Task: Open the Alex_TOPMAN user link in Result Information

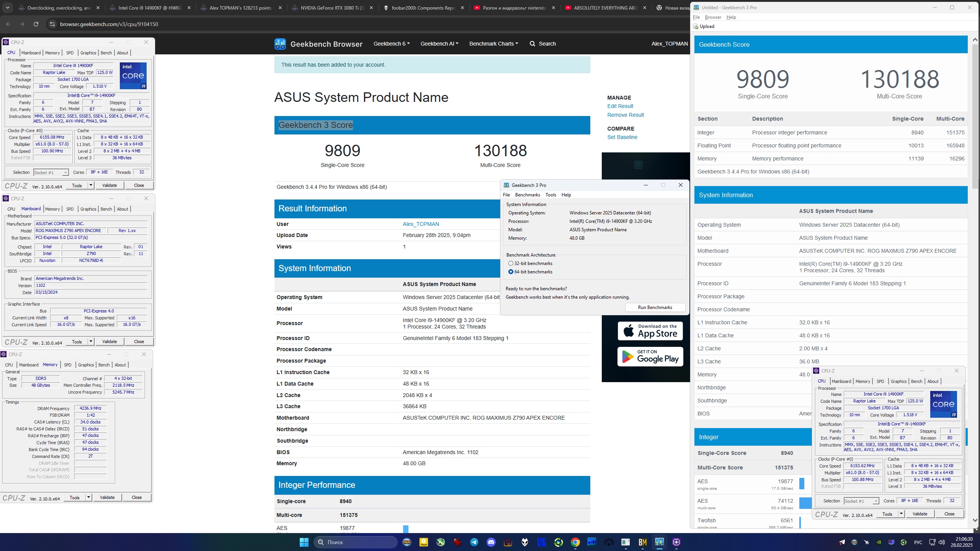Action: [421, 224]
